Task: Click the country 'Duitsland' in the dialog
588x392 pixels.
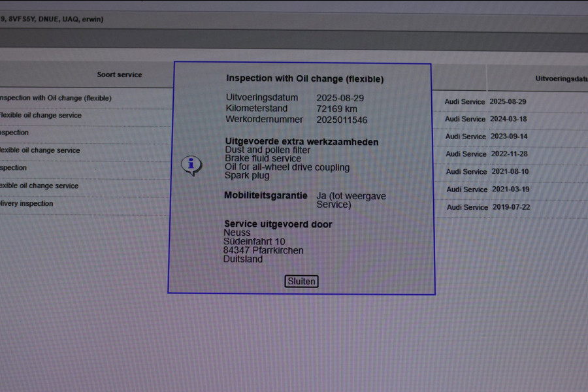Action: (243, 259)
